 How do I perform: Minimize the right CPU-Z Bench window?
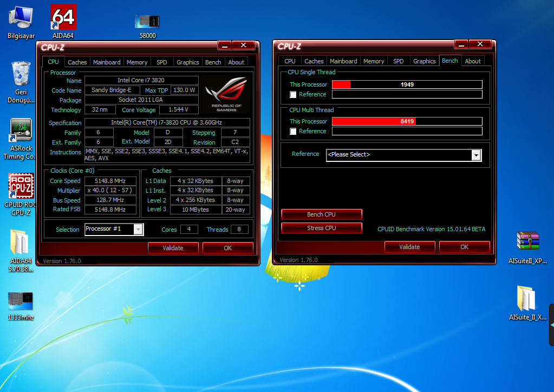(x=461, y=44)
